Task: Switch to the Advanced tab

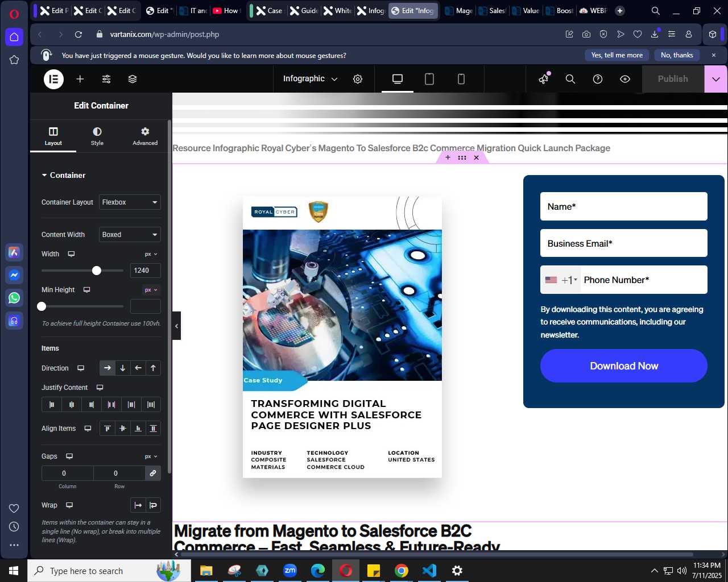Action: coord(145,136)
